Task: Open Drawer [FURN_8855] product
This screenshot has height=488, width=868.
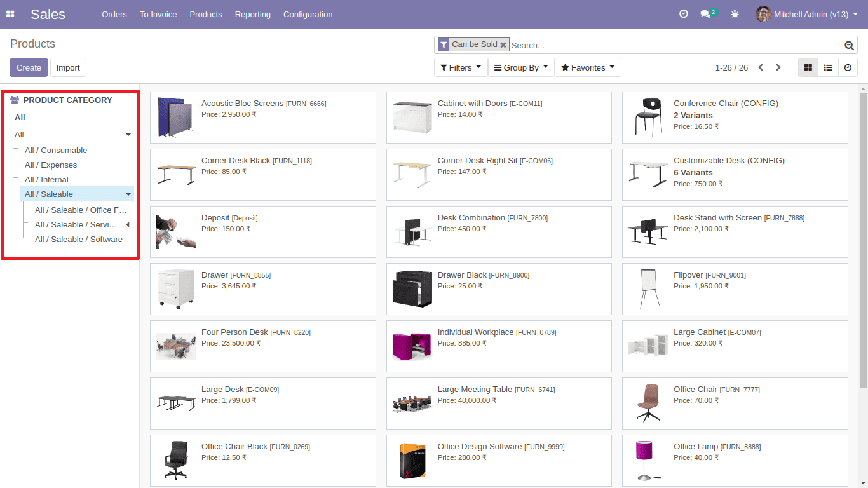Action: 263,289
